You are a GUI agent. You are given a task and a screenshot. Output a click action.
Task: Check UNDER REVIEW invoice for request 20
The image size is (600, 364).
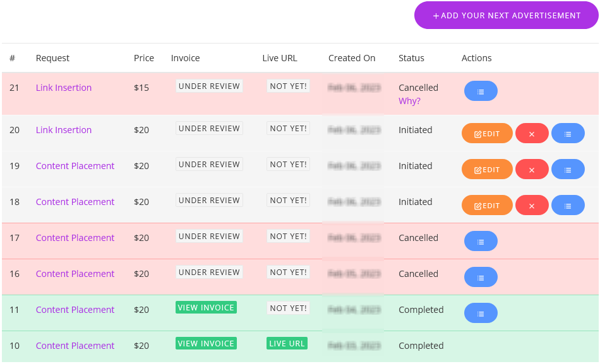point(209,127)
